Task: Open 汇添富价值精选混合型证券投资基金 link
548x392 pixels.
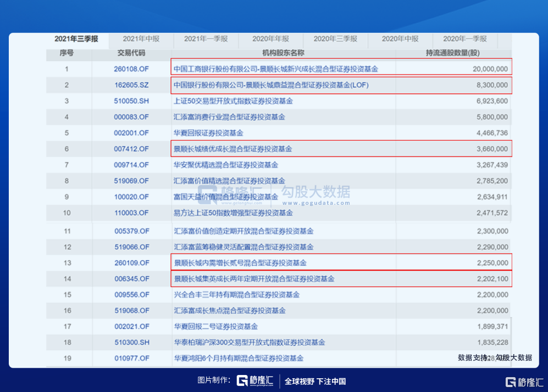Action: [x=229, y=181]
